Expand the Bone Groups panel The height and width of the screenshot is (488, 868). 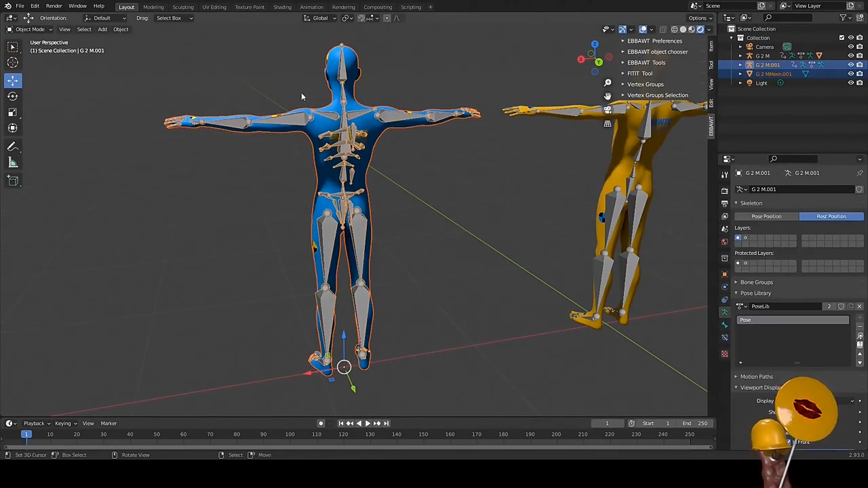pyautogui.click(x=756, y=282)
